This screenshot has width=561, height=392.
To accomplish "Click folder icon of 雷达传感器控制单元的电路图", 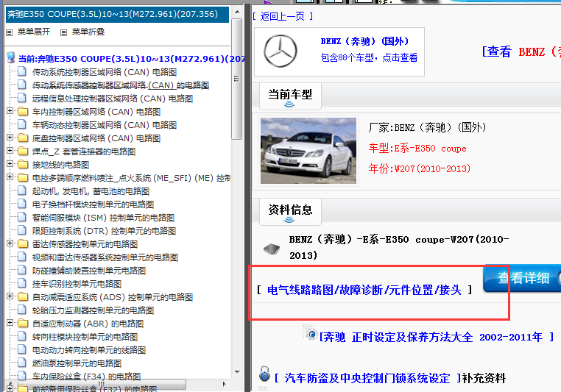I will click(23, 243).
